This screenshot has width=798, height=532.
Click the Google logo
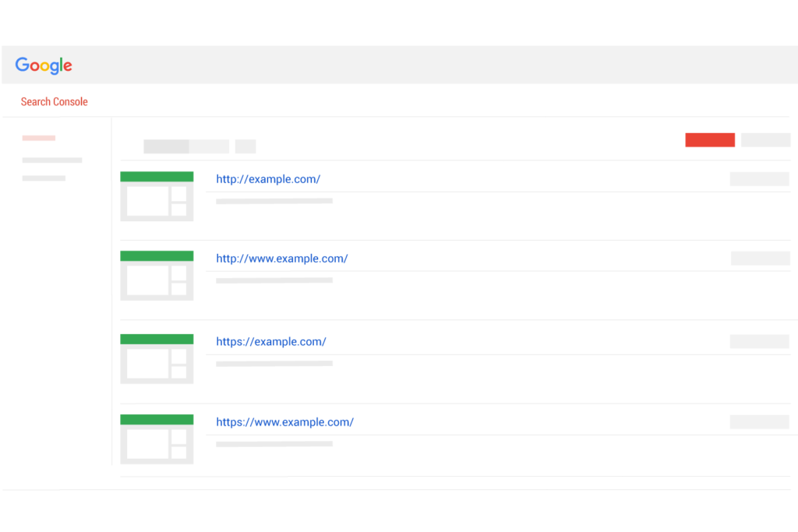(43, 65)
